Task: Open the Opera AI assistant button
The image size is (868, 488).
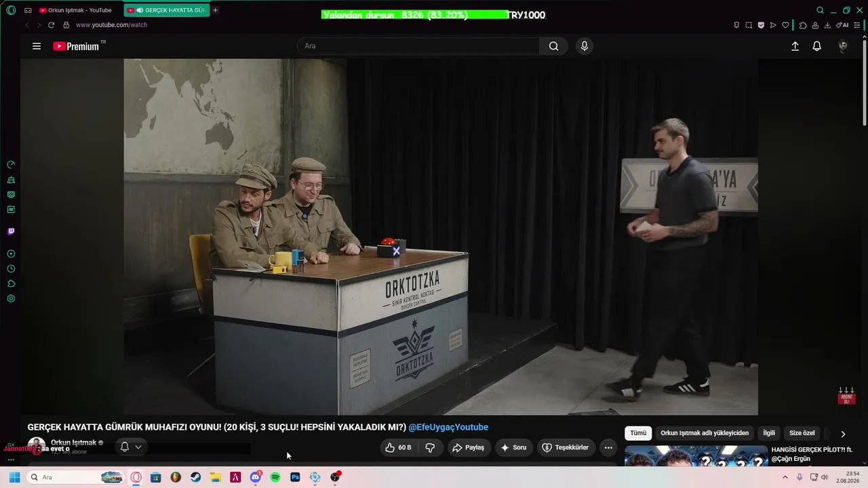Action: pos(842,25)
